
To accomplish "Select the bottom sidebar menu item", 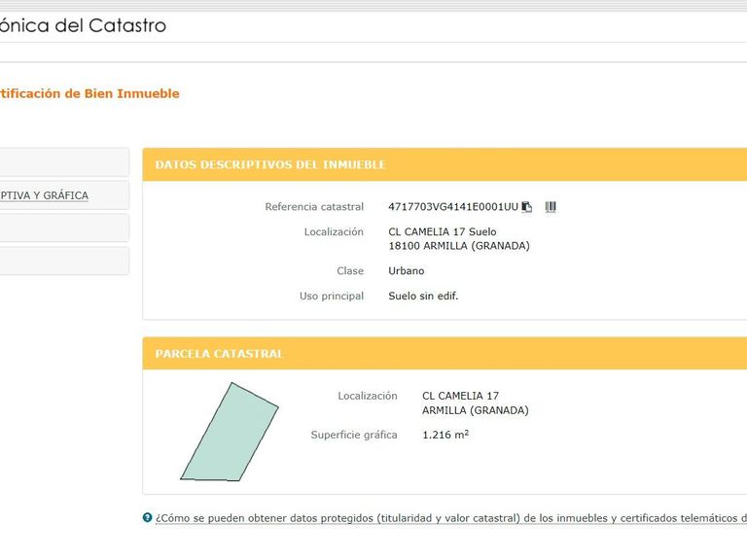I will (58, 261).
